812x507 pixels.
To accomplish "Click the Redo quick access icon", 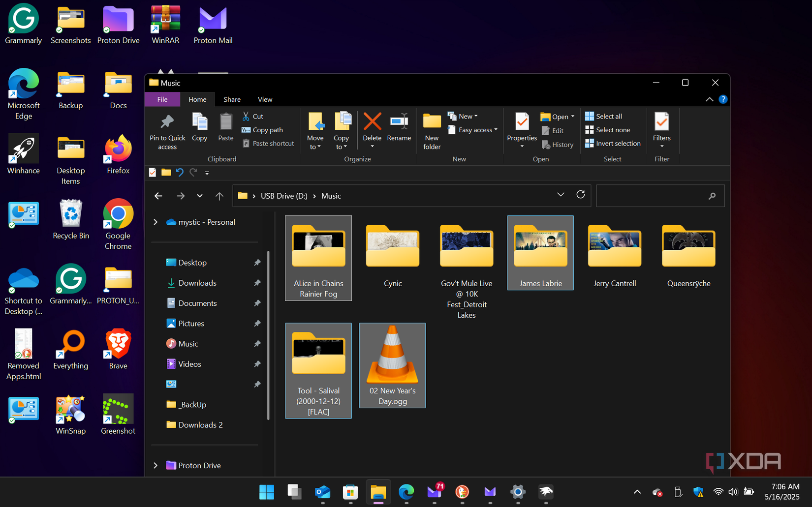I will (x=193, y=173).
